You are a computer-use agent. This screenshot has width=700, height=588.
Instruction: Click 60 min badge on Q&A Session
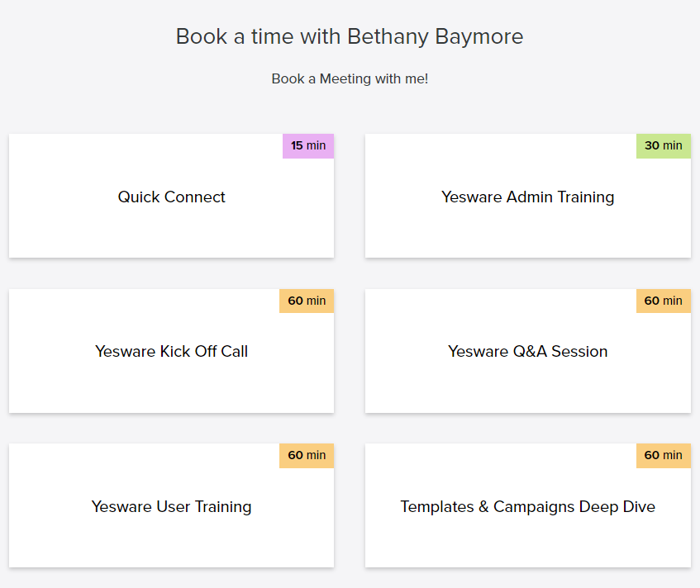click(664, 301)
